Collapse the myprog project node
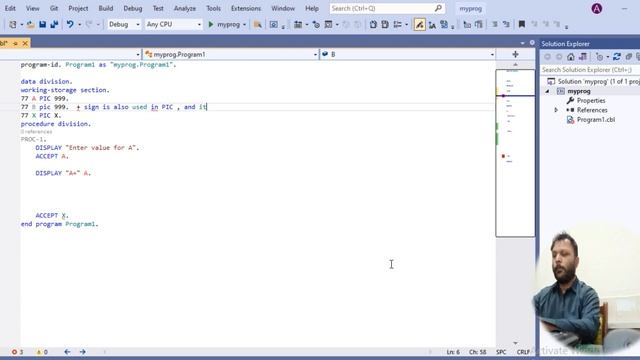 coord(547,91)
